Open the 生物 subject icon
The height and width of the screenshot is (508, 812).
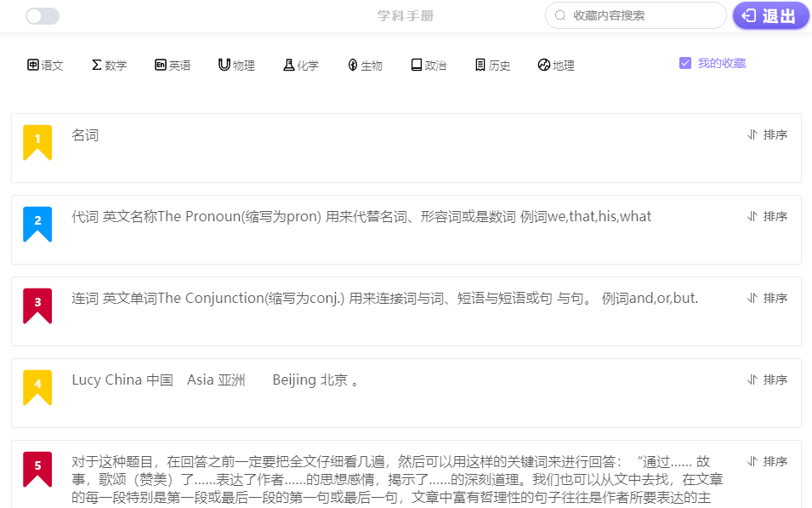coord(352,65)
